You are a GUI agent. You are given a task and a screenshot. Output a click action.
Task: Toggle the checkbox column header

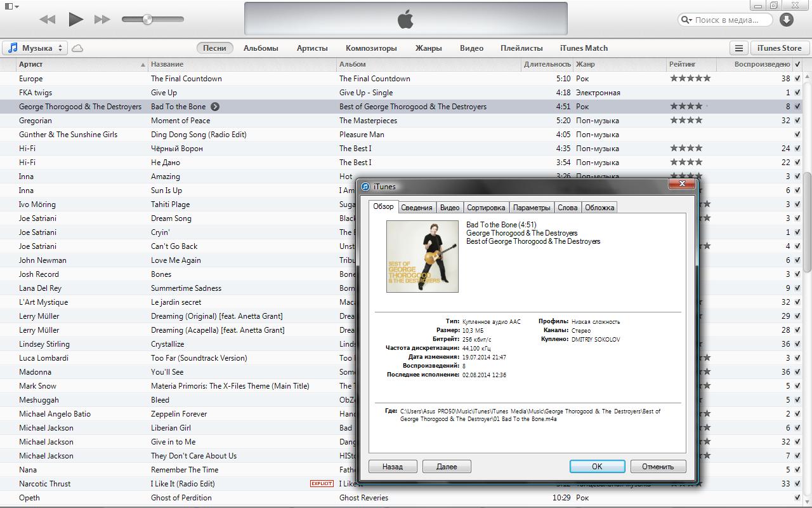click(x=797, y=64)
